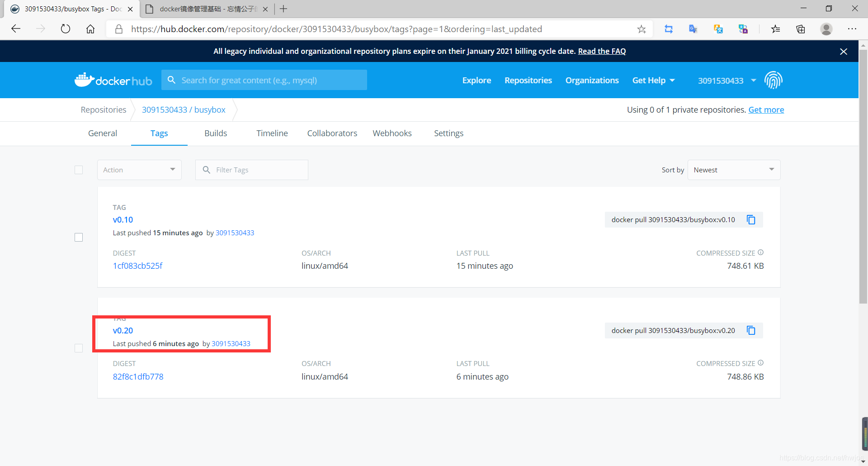
Task: Click the page vertical scrollbar thumb
Action: pos(863,176)
